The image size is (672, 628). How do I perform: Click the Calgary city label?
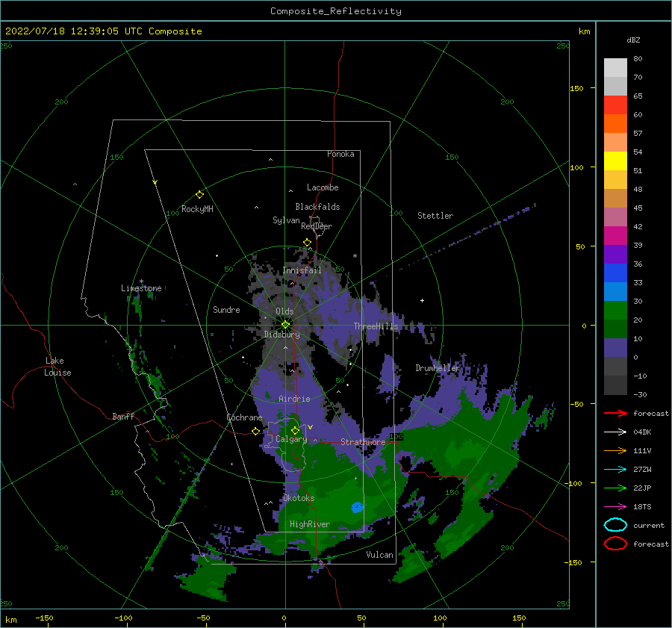tap(291, 439)
